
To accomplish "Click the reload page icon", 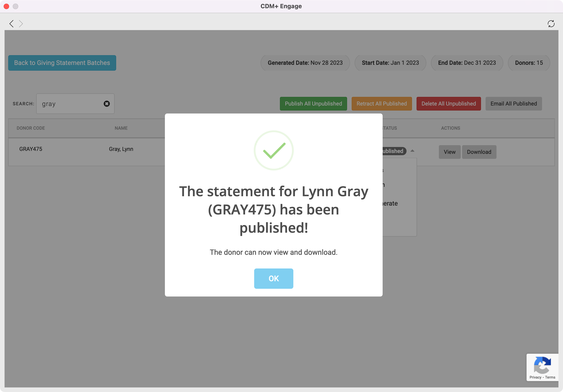I will tap(551, 23).
